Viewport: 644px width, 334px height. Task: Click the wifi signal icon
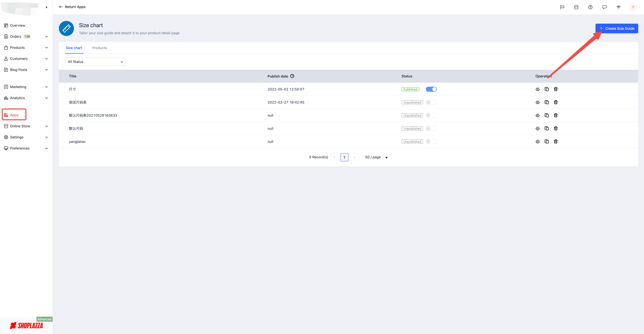click(x=618, y=7)
